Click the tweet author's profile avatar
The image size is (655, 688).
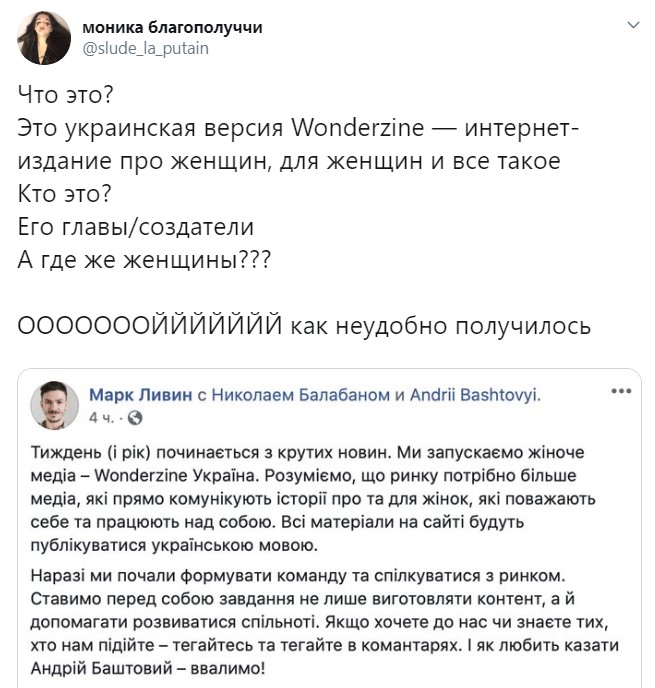43,39
